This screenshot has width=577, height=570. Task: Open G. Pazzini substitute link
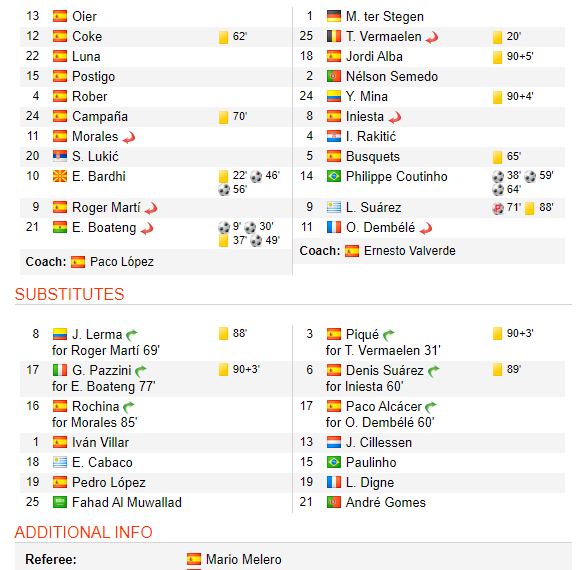pyautogui.click(x=102, y=371)
